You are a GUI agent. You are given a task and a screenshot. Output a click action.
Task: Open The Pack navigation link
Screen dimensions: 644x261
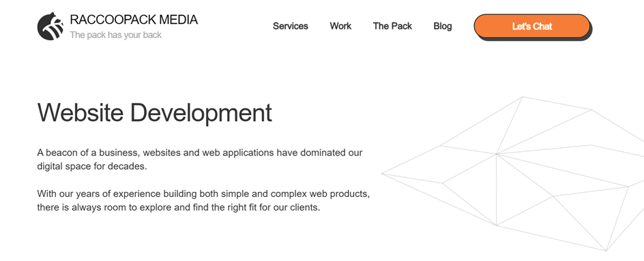coord(392,27)
